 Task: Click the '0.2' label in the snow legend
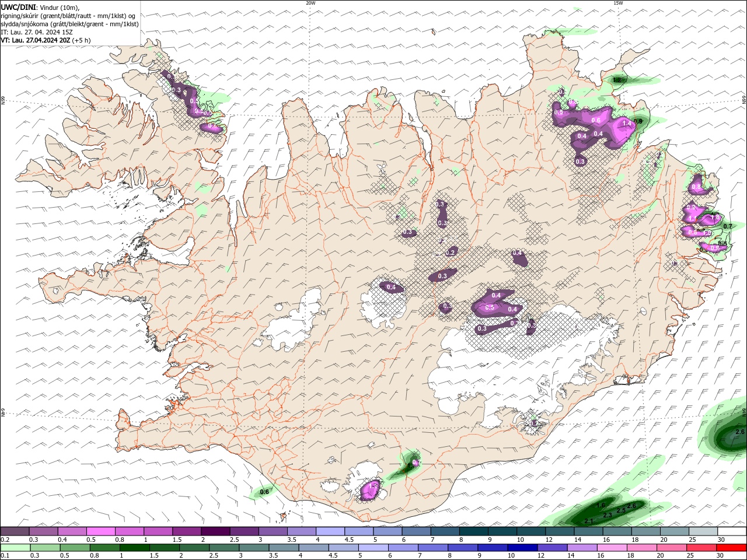click(x=5, y=540)
